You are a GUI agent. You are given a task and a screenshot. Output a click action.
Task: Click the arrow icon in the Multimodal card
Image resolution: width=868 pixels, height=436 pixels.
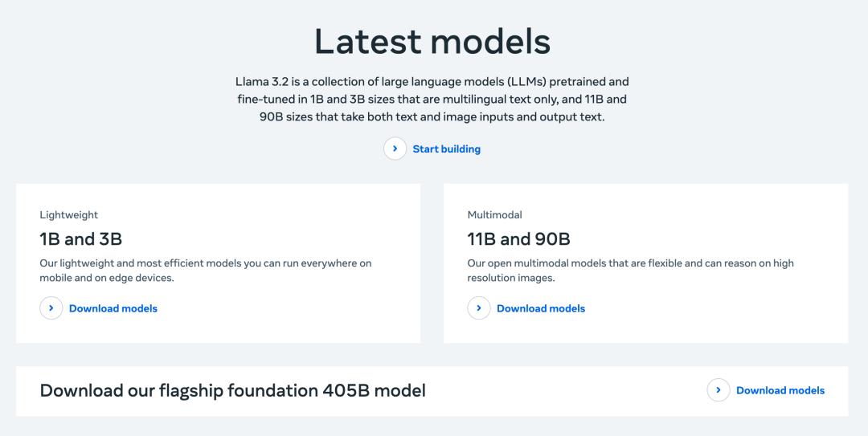coord(479,308)
